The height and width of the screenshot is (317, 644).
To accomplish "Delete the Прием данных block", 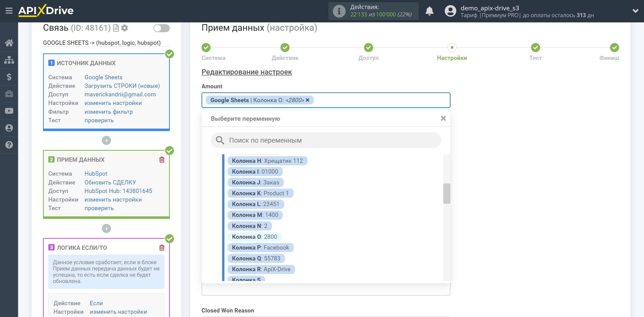I will 162,160.
